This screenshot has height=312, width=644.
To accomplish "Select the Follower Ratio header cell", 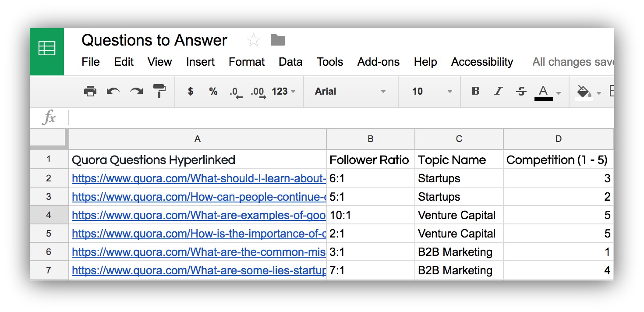I will [371, 160].
